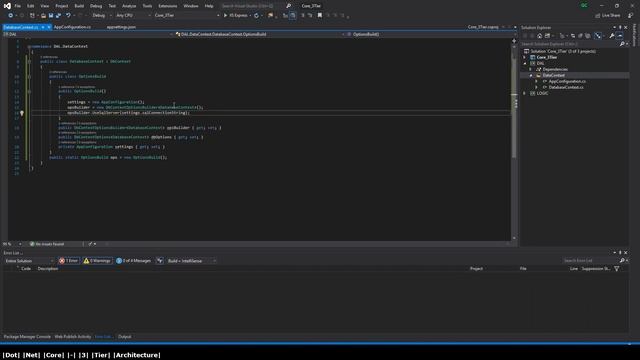The height and width of the screenshot is (360, 640).
Task: Open the Analyze menu
Action: pos(129,6)
